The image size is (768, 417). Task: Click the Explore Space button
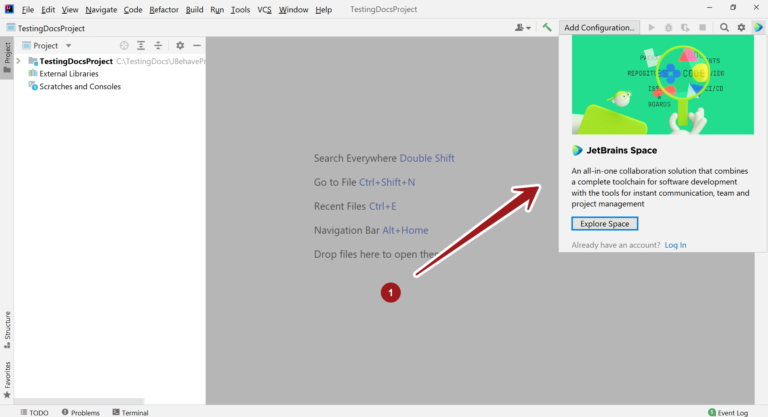pyautogui.click(x=604, y=223)
